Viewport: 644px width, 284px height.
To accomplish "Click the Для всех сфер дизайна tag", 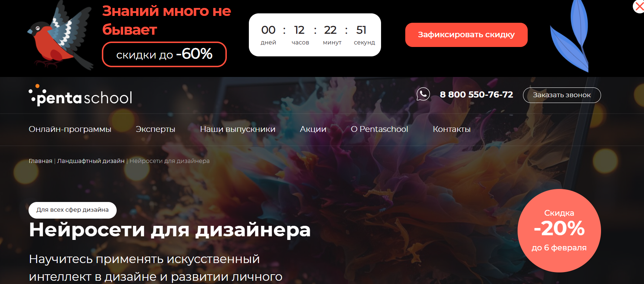I will (x=73, y=210).
